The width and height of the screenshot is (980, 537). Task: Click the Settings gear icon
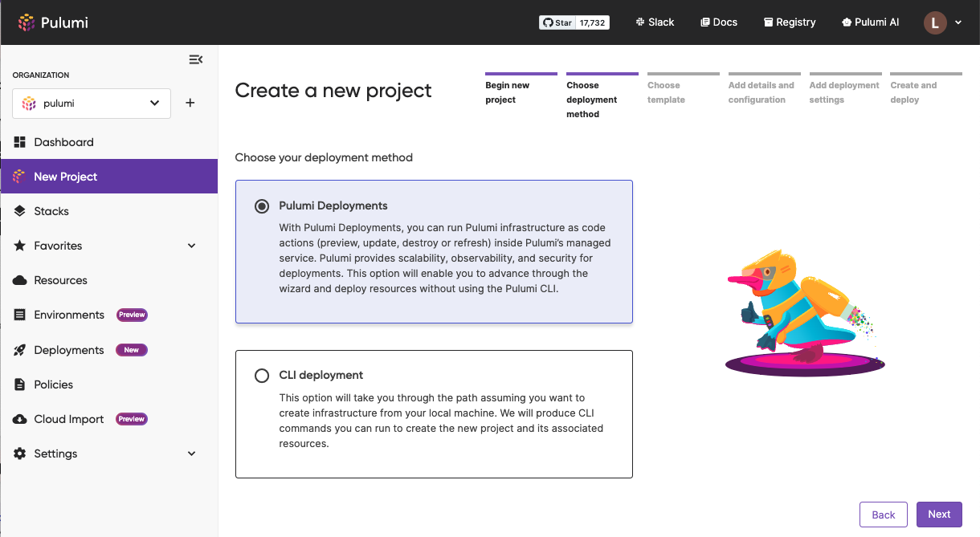pos(20,454)
